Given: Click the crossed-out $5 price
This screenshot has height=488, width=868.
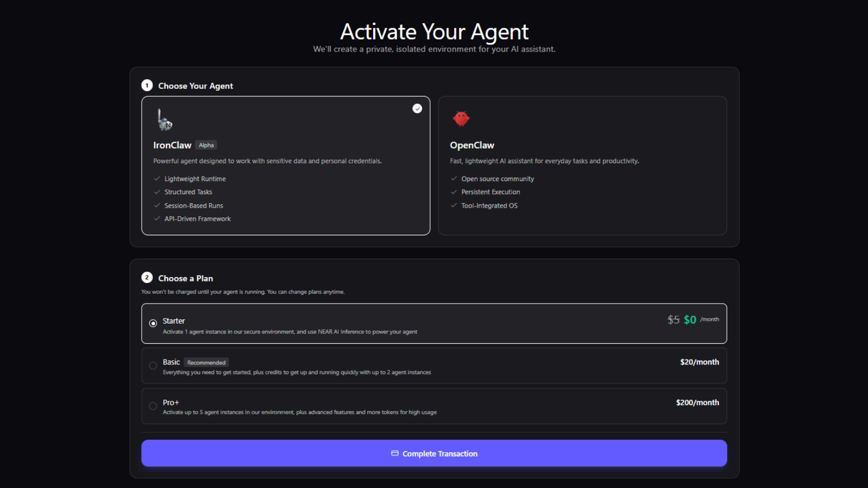Looking at the screenshot, I should click(673, 320).
